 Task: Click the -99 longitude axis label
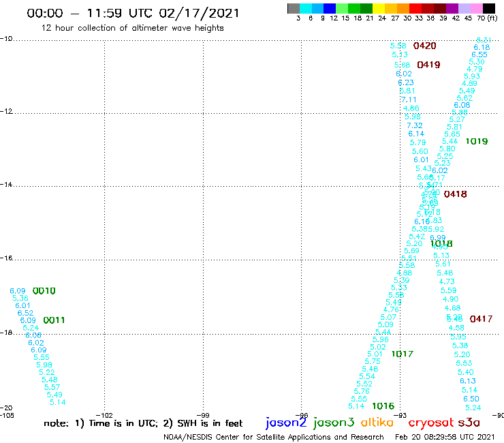pos(203,415)
